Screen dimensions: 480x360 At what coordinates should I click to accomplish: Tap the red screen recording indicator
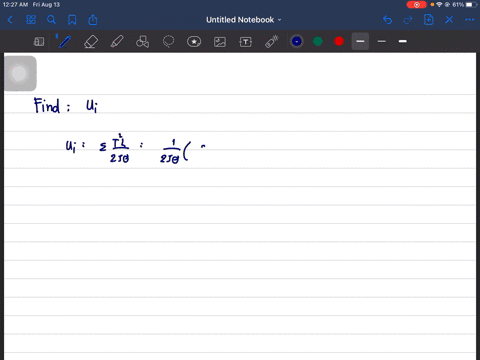pyautogui.click(x=417, y=5)
